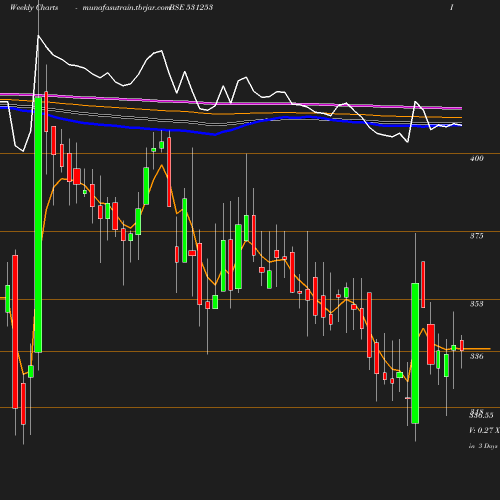Click the tallest green candlestick on the left
The image size is (500, 500).
(x=38, y=225)
